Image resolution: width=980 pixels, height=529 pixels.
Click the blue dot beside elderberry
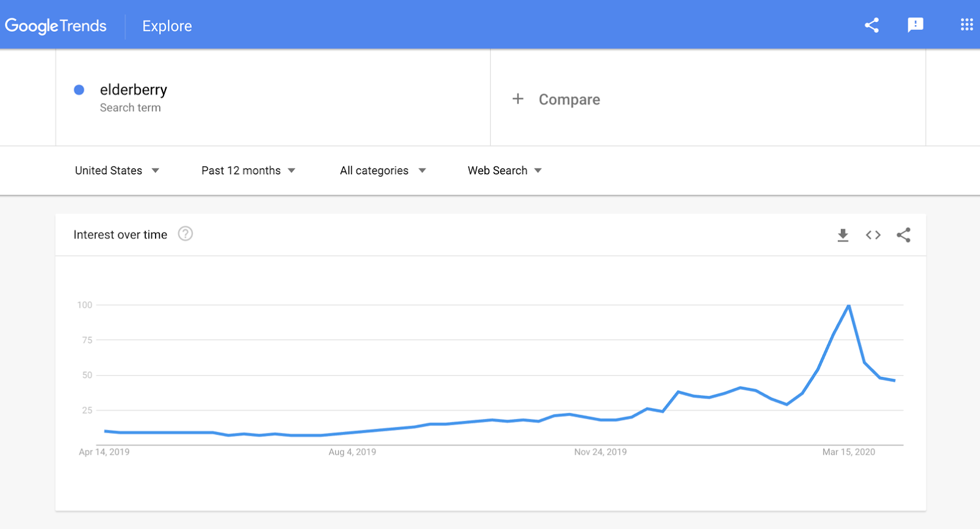[79, 90]
